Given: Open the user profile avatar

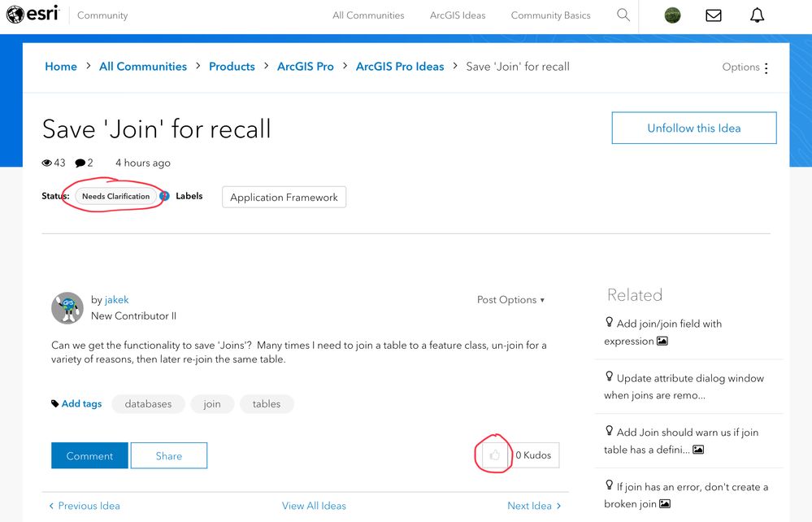Looking at the screenshot, I should coord(672,15).
